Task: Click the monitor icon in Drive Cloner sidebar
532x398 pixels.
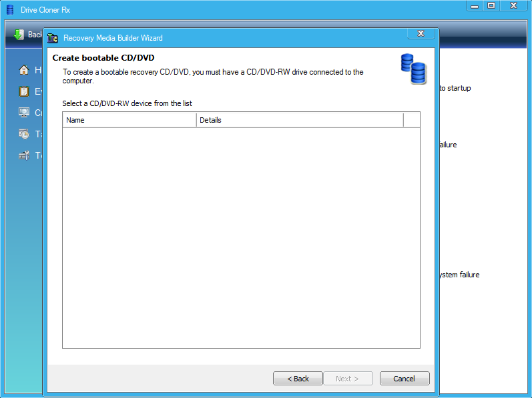Action: (24, 113)
